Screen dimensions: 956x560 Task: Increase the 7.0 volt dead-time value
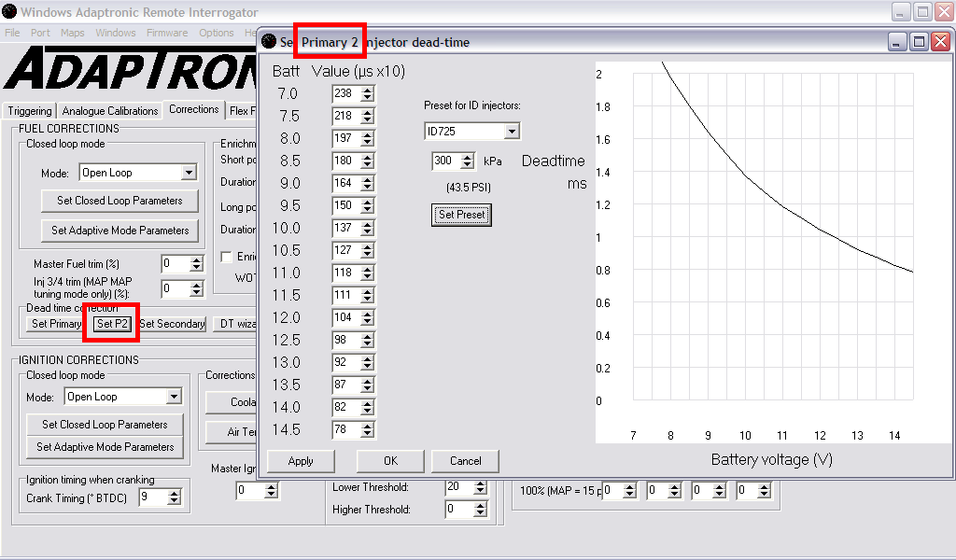[x=368, y=90]
